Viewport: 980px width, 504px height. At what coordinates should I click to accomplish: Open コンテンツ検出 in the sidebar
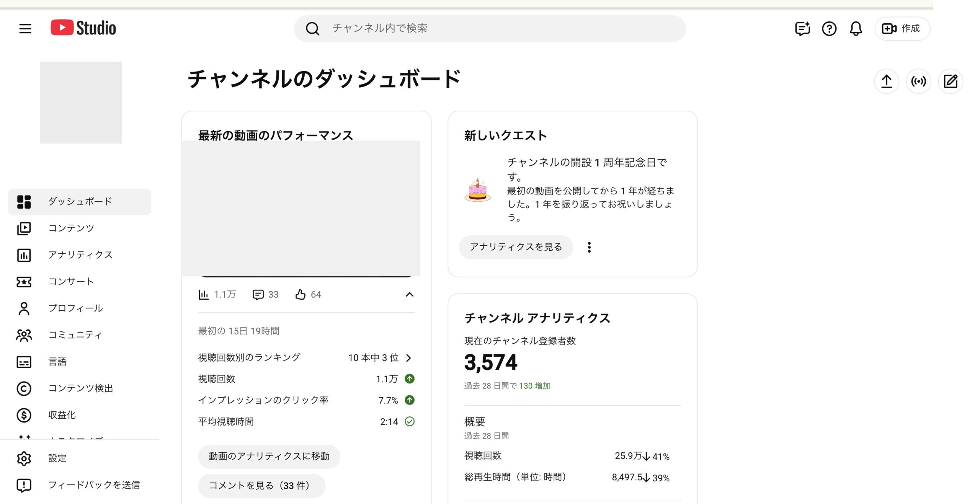(80, 388)
